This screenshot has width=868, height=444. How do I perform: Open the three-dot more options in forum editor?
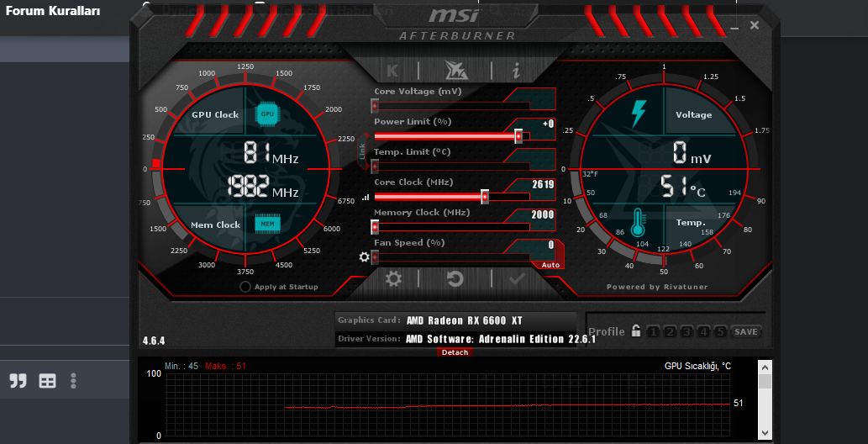(73, 380)
